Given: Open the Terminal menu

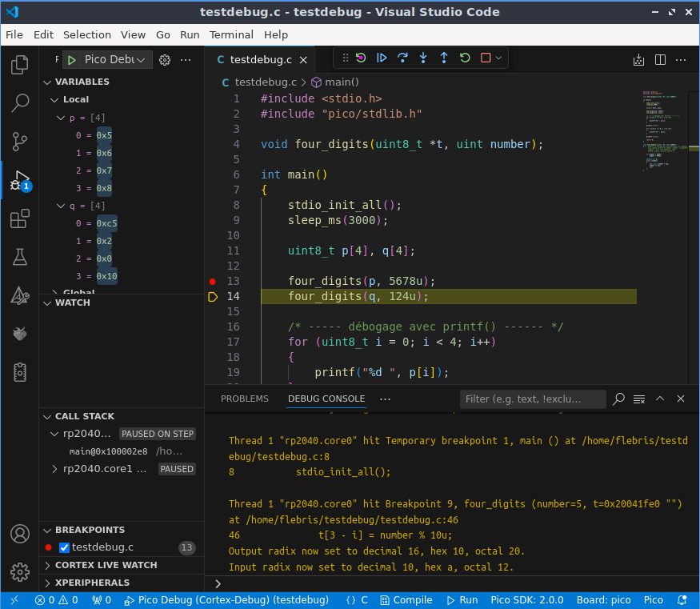Looking at the screenshot, I should [231, 35].
